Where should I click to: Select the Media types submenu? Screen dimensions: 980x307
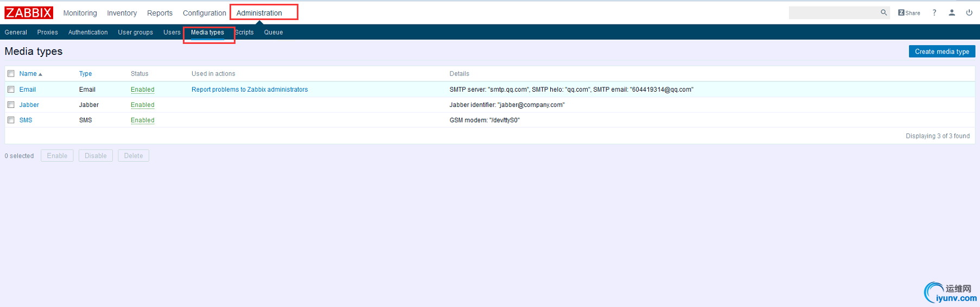pyautogui.click(x=207, y=33)
